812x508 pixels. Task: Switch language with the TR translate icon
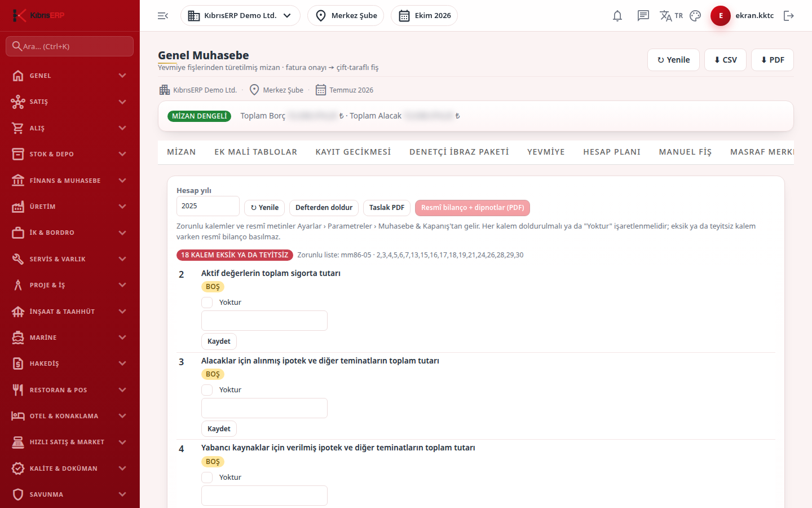click(x=671, y=16)
